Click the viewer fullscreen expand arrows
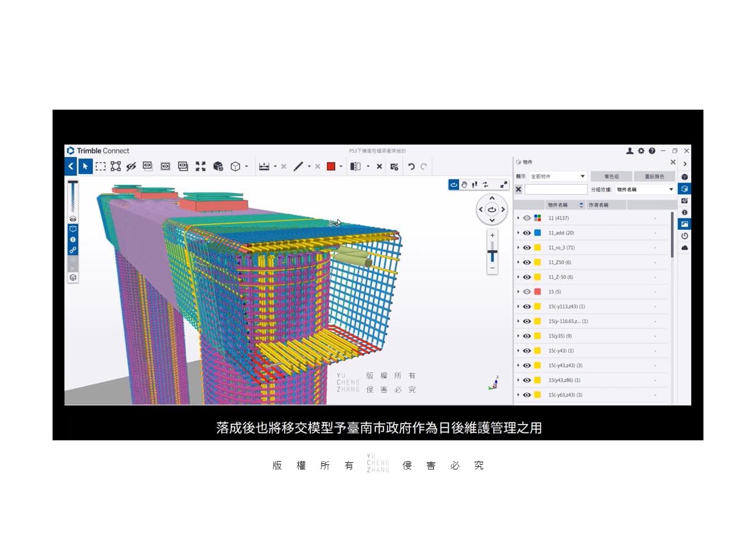This screenshot has width=756, height=550. click(x=503, y=184)
